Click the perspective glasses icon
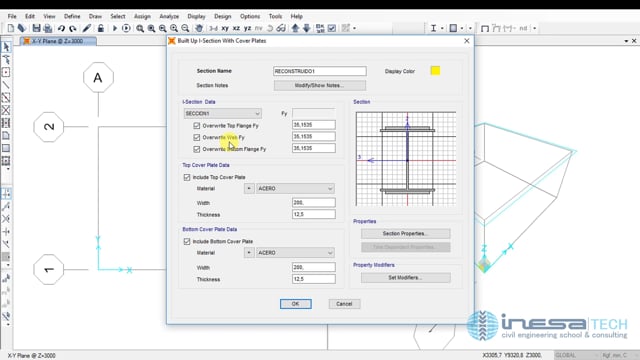Screen dimensions: 640x360 281,28
